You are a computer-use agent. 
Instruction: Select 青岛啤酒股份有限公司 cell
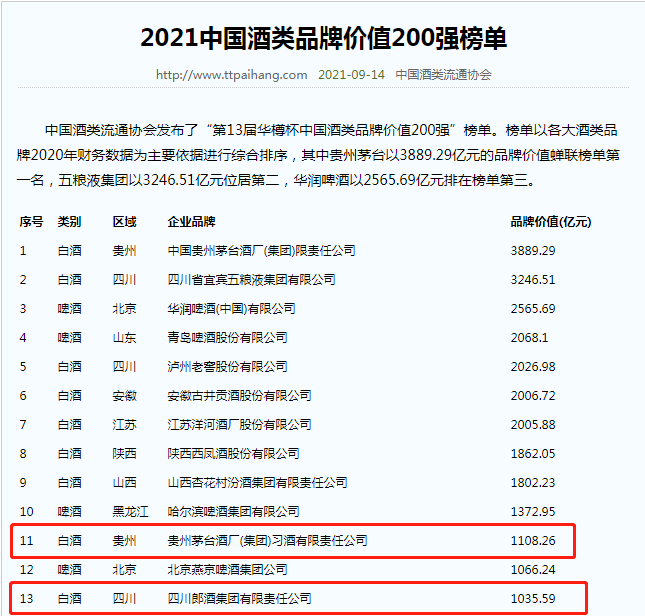pyautogui.click(x=227, y=338)
